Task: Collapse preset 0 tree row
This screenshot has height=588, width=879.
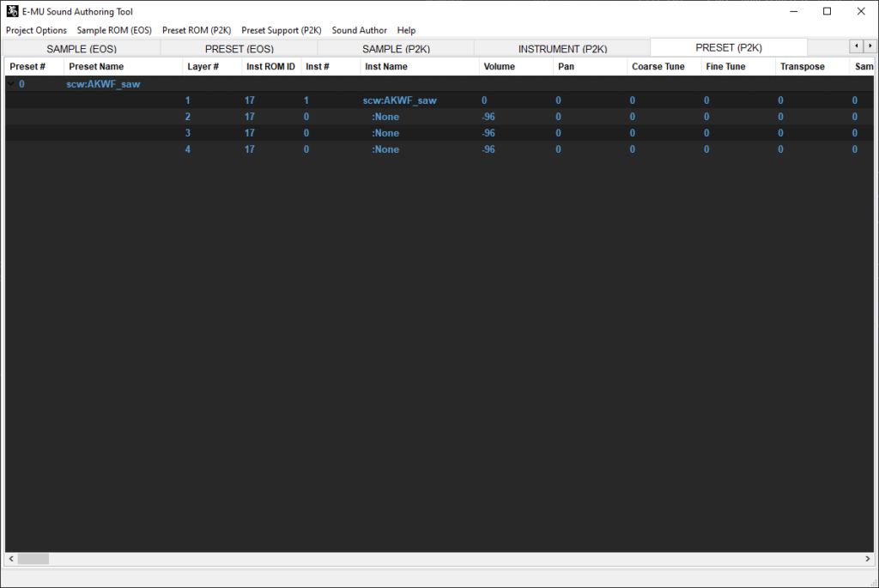Action: [x=10, y=84]
